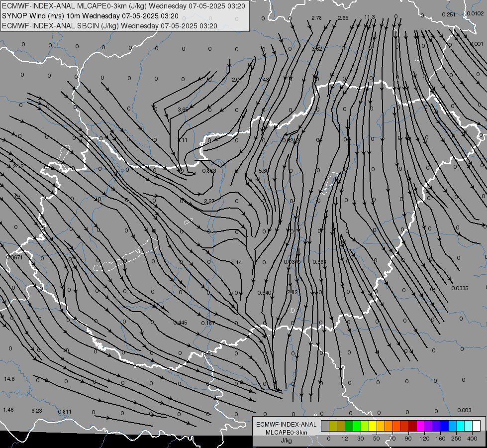
Task: Click the map value 0.251
Action: coord(449,14)
